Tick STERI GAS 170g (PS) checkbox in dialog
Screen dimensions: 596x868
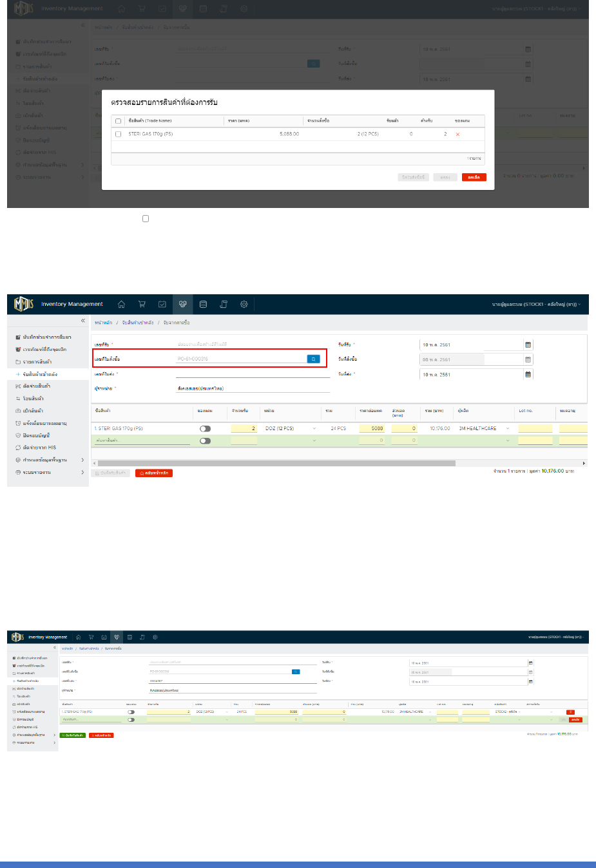click(118, 134)
